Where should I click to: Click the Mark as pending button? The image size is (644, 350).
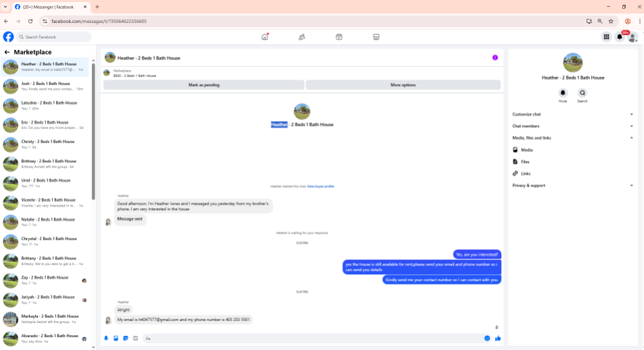pos(204,85)
